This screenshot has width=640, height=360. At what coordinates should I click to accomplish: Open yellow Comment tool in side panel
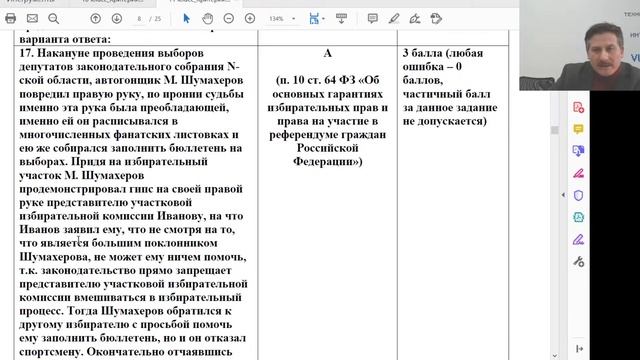[x=578, y=129]
